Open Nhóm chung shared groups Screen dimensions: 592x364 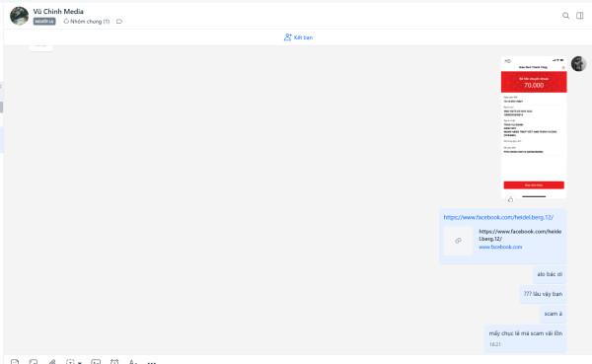click(x=87, y=22)
